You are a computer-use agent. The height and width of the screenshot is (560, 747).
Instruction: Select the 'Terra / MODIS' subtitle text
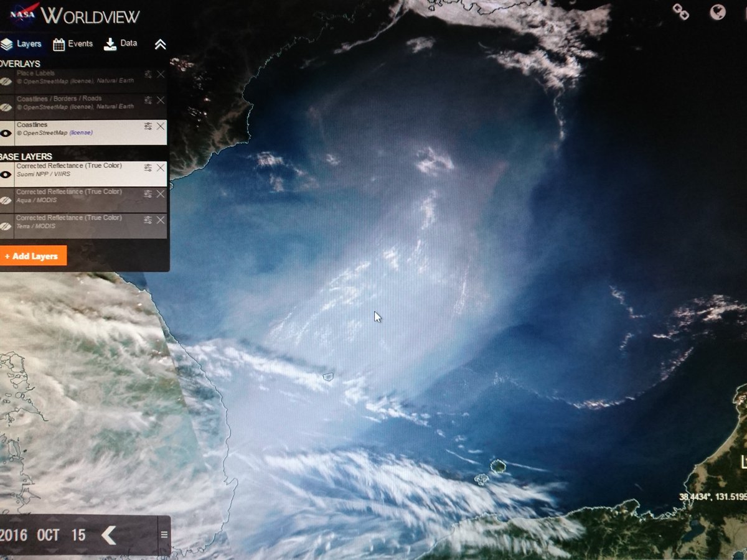click(x=35, y=226)
